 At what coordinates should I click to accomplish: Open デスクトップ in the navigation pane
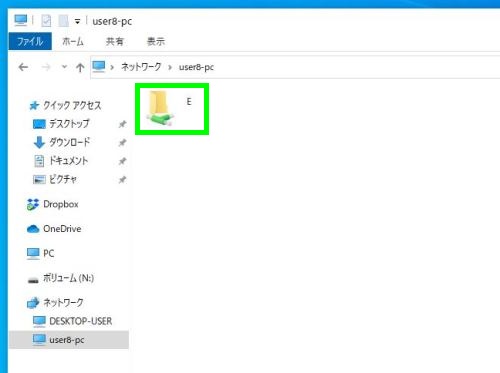point(61,124)
